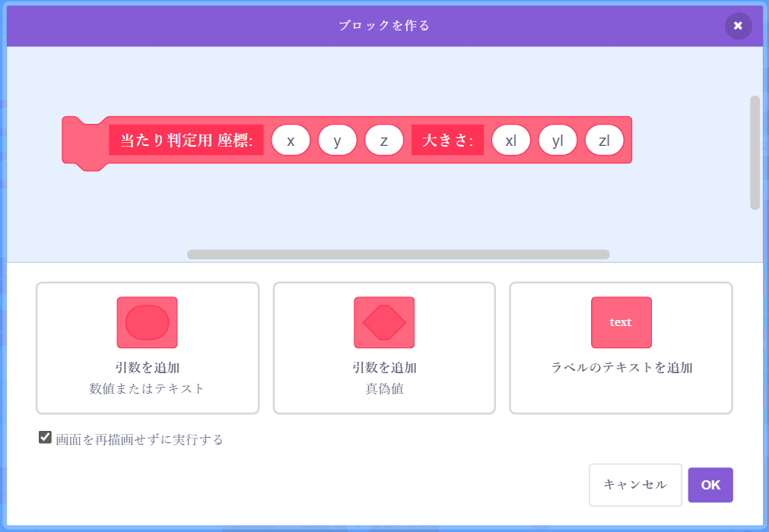This screenshot has width=769, height=532.
Task: Select the zl argument field in the block
Action: click(x=604, y=141)
